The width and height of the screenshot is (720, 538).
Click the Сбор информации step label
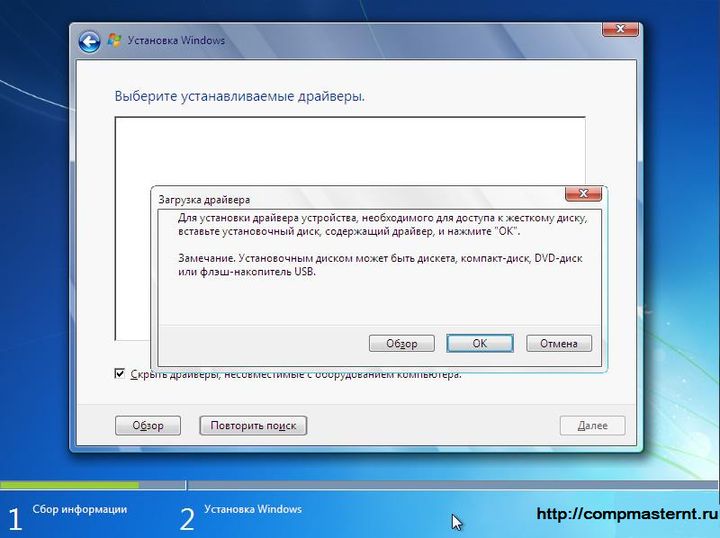coord(80,509)
